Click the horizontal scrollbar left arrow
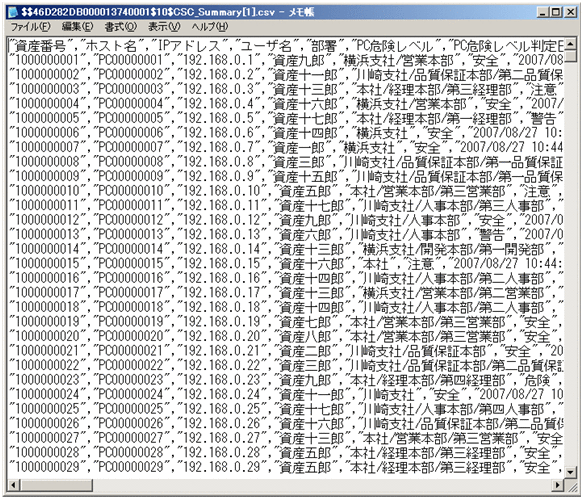 coord(14,485)
